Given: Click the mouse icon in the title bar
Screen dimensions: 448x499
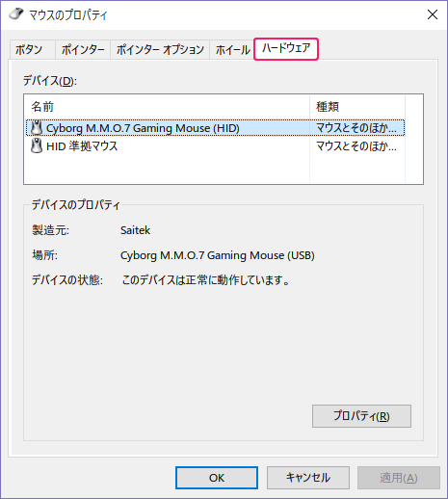Looking at the screenshot, I should click(16, 14).
